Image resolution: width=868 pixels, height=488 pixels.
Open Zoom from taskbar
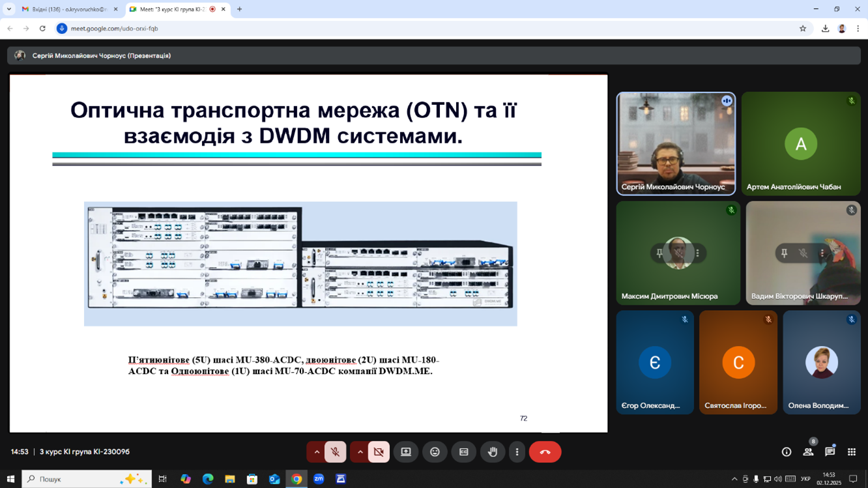tap(319, 479)
